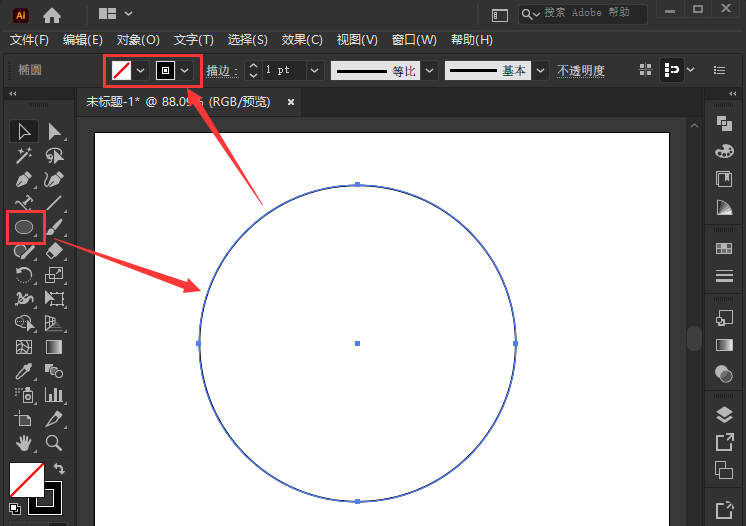Choose the Symbol Sprayer tool
Image resolution: width=746 pixels, height=526 pixels.
click(24, 395)
